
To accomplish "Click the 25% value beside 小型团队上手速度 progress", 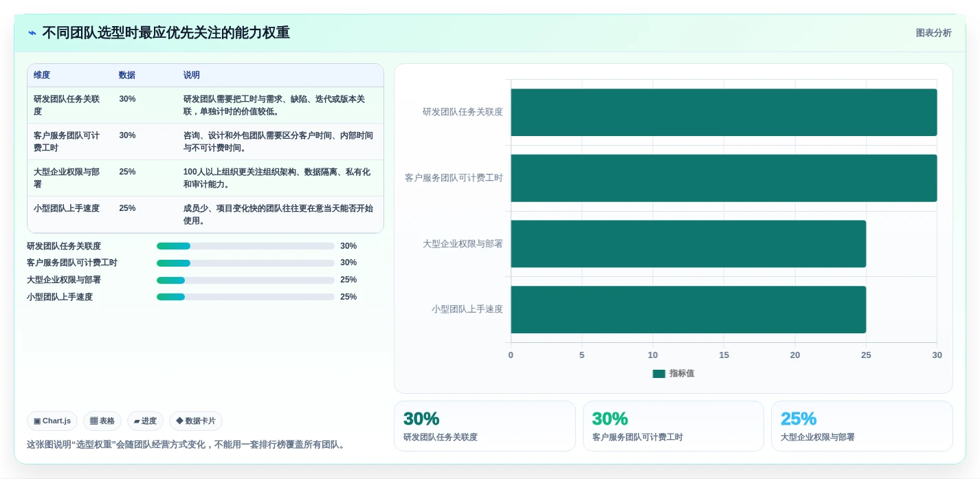I will point(348,297).
